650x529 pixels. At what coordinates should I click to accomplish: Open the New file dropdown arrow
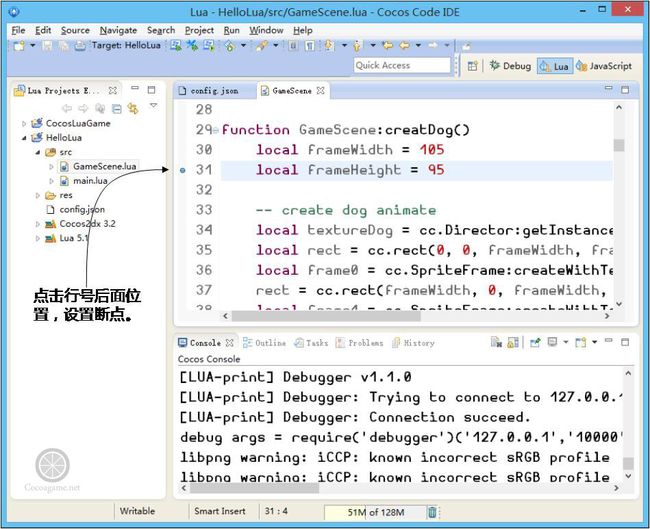32,45
